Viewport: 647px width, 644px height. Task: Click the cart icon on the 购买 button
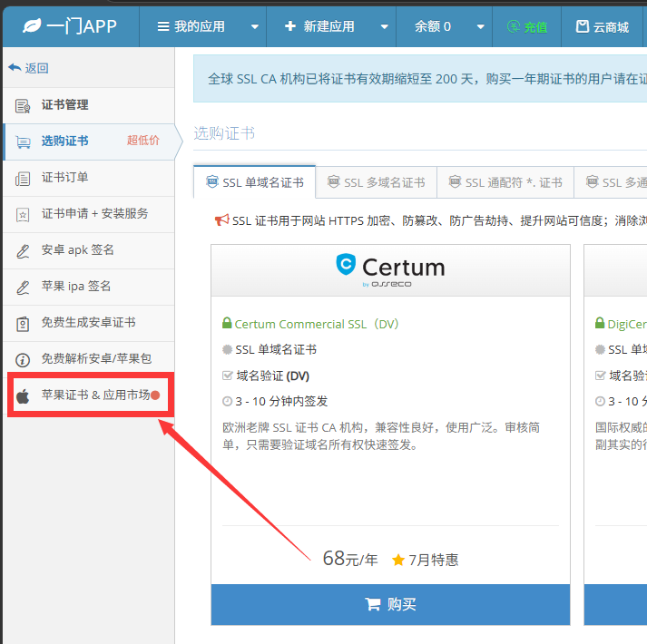click(373, 604)
